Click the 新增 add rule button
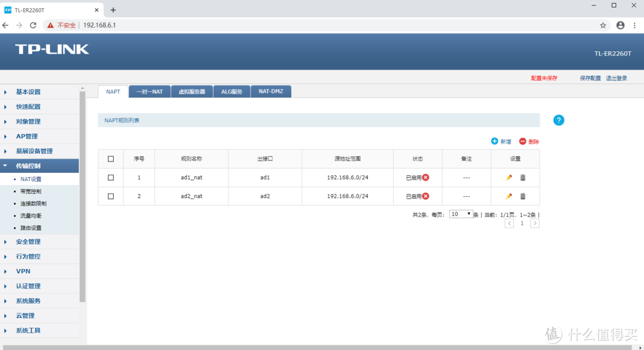This screenshot has width=644, height=350. click(501, 141)
